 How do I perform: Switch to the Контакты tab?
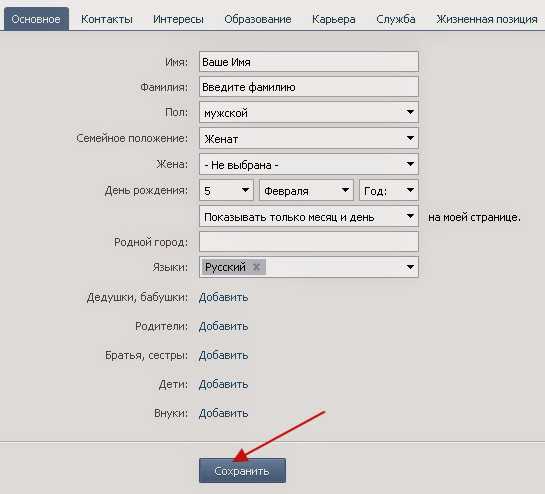click(107, 19)
